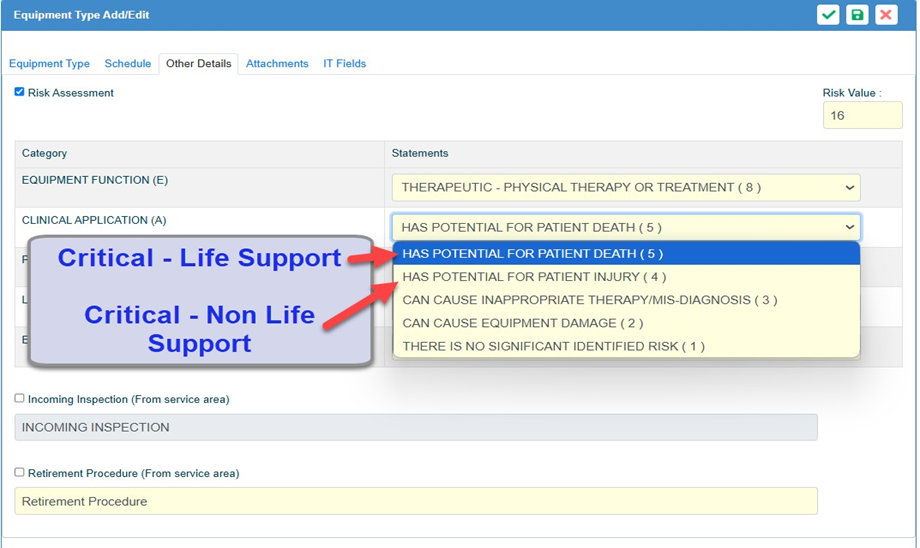Open the IT Fields tab

(344, 63)
